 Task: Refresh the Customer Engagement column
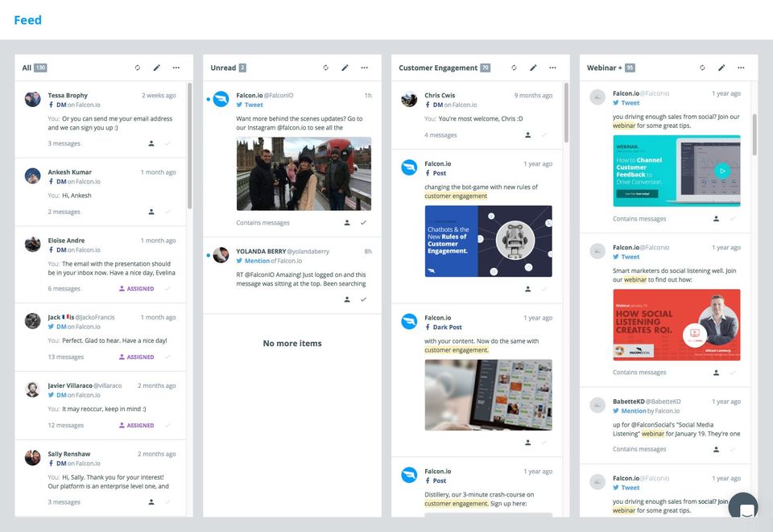(x=515, y=68)
